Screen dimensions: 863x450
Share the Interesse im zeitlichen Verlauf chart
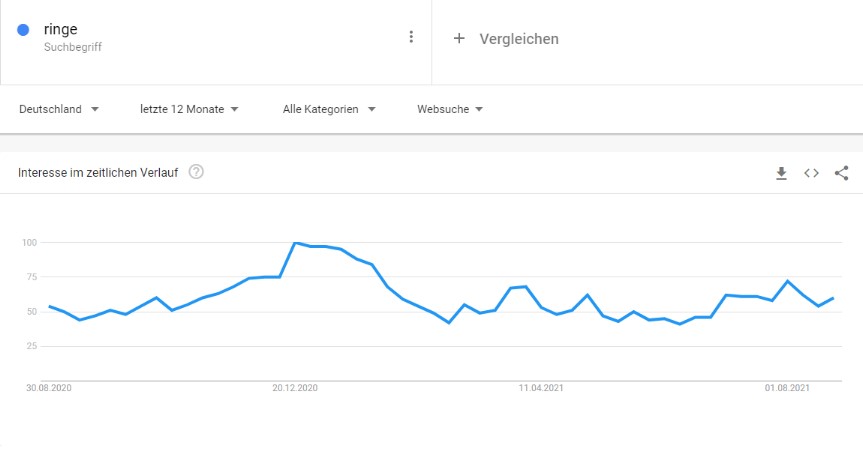point(841,173)
